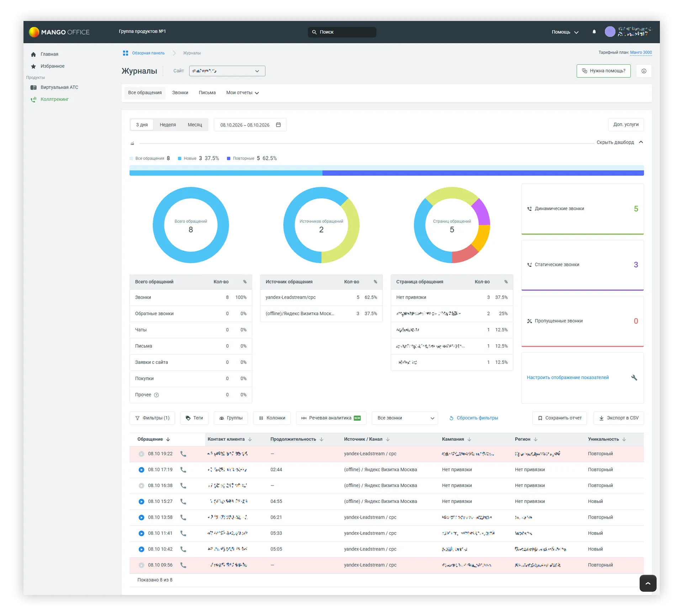Open the user avatar in header
The image size is (683, 616).
[x=610, y=32]
